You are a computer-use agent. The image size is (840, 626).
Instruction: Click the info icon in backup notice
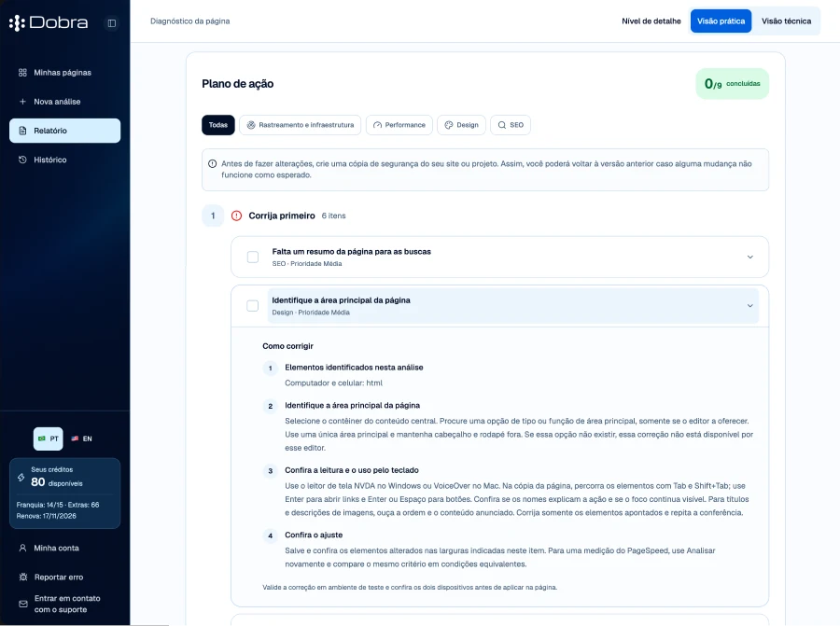coord(212,164)
